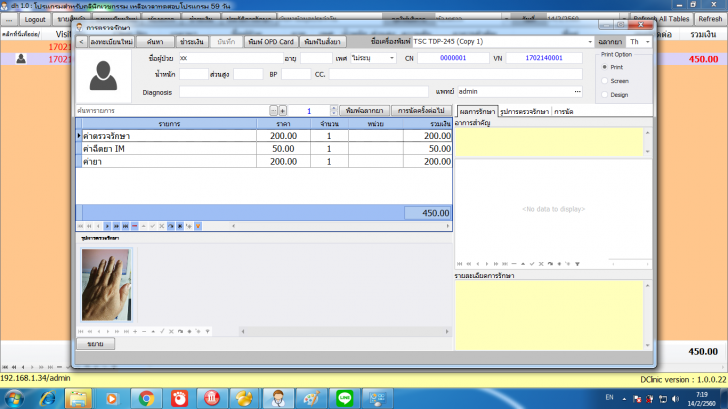728x409 pixels.
Task: Go to last record in result panel navigator
Action: point(505,264)
